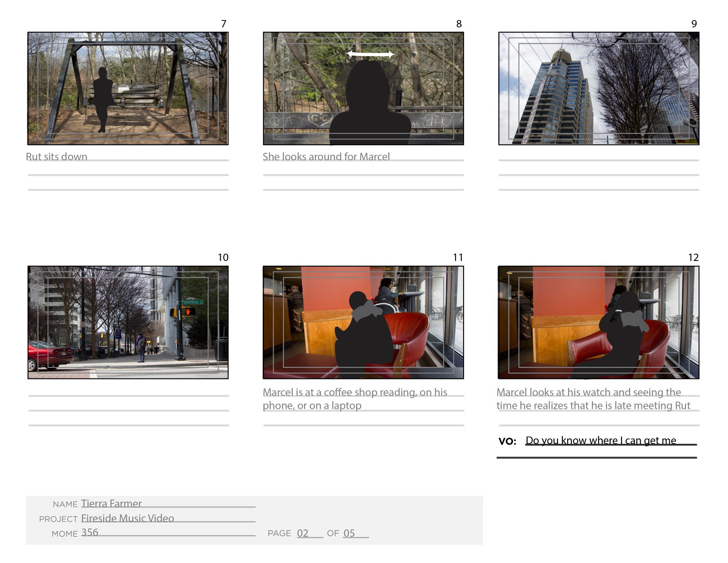This screenshot has height=563, width=728.
Task: Click MOME value "356"
Action: click(x=90, y=532)
